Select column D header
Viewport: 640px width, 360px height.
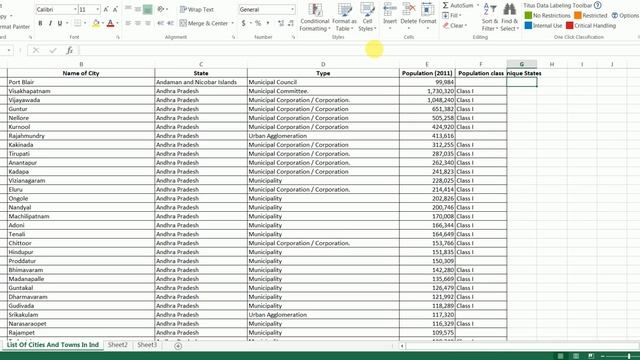[323, 64]
